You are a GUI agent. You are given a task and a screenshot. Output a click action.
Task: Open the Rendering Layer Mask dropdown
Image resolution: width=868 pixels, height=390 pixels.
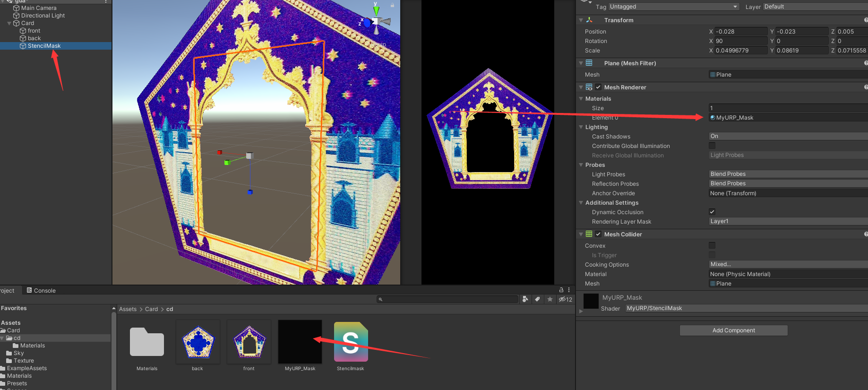click(788, 221)
